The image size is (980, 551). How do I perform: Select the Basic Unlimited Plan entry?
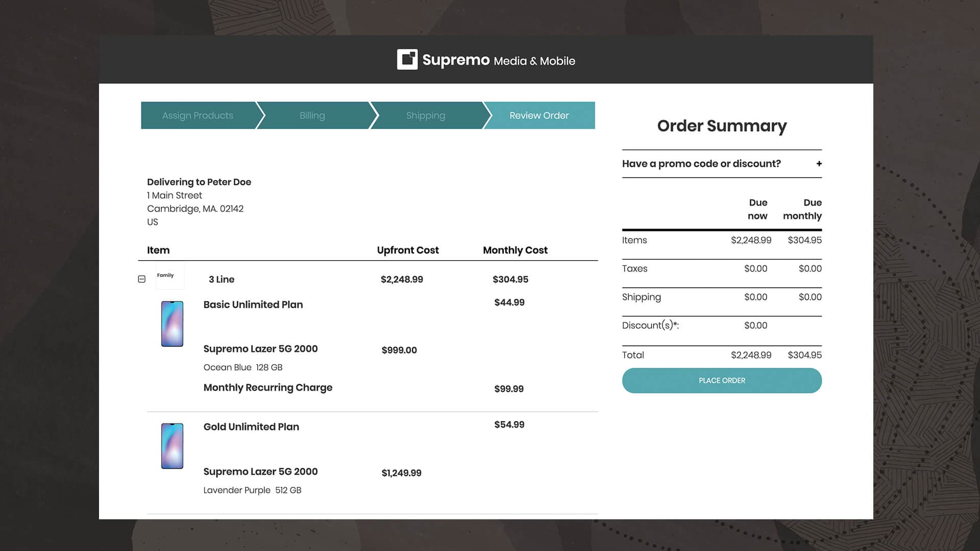[x=253, y=304]
